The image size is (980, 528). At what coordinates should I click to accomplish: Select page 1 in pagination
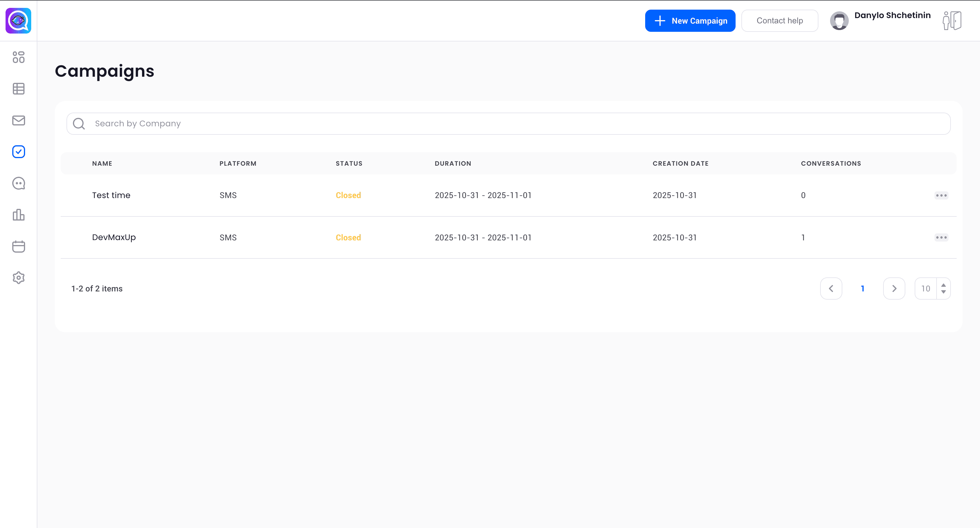click(x=862, y=289)
